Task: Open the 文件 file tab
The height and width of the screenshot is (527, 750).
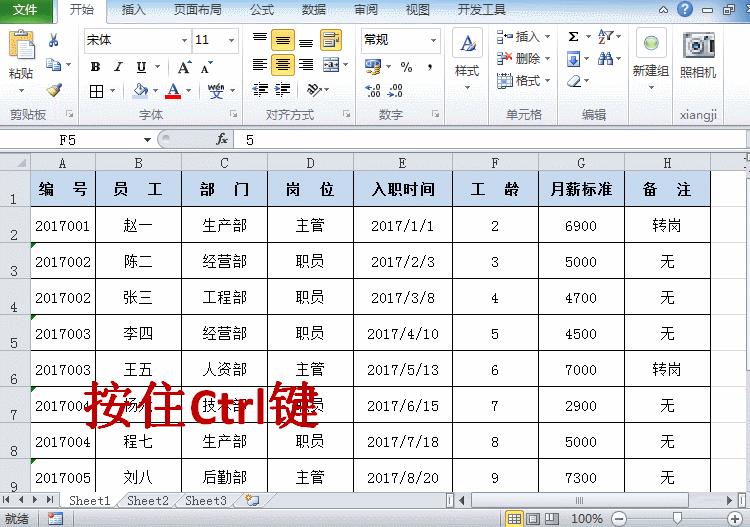Action: (25, 10)
